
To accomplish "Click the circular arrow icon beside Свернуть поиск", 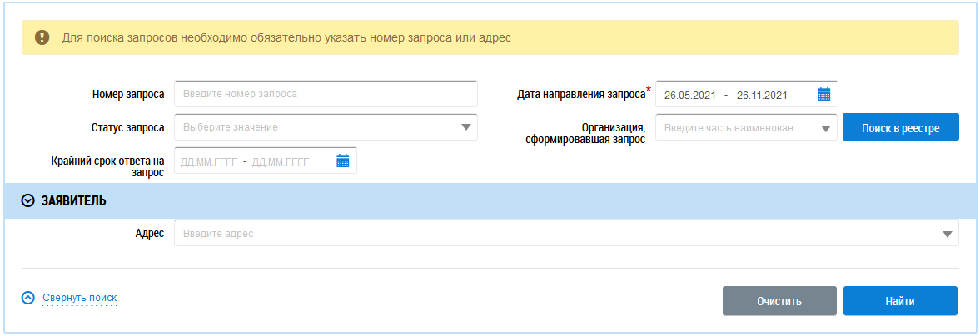I will pyautogui.click(x=28, y=298).
